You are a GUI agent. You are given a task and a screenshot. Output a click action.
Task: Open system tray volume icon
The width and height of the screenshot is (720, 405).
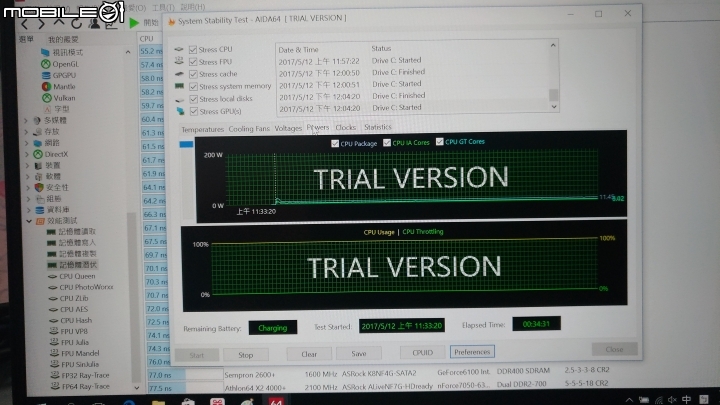point(672,399)
